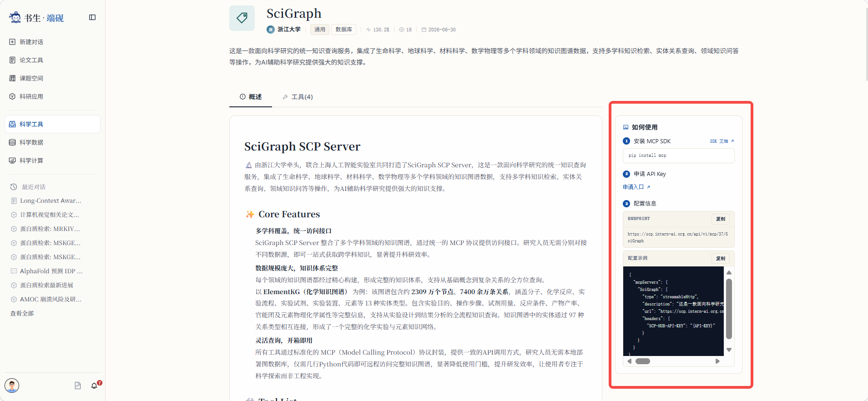The width and height of the screenshot is (868, 401).
Task: Switch to the 工具(4) tab
Action: point(298,97)
